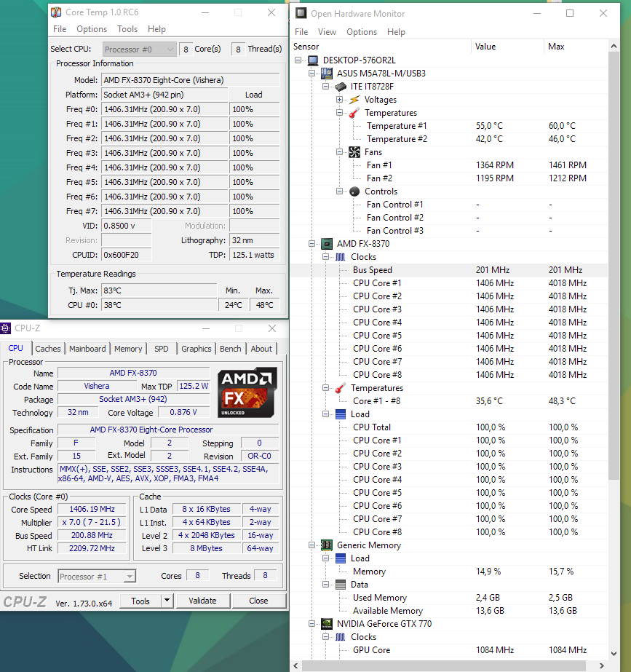Open Core Temp Help menu
The height and width of the screenshot is (672, 631).
coord(156,29)
